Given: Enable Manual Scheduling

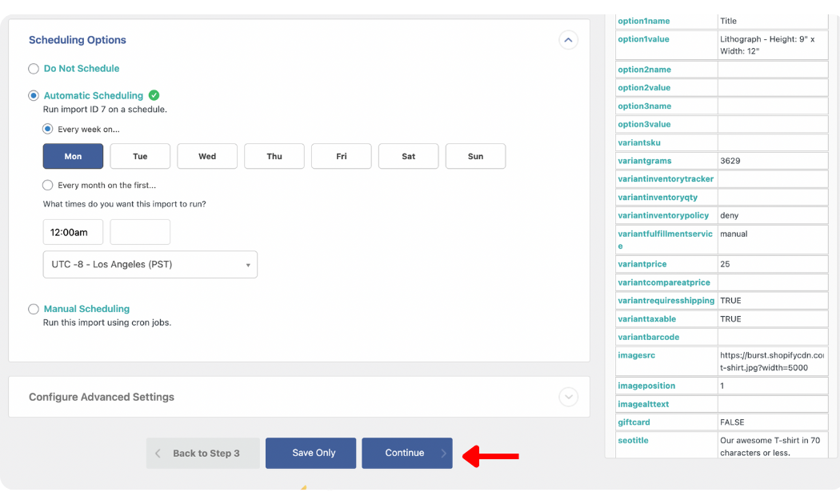Looking at the screenshot, I should coord(33,309).
